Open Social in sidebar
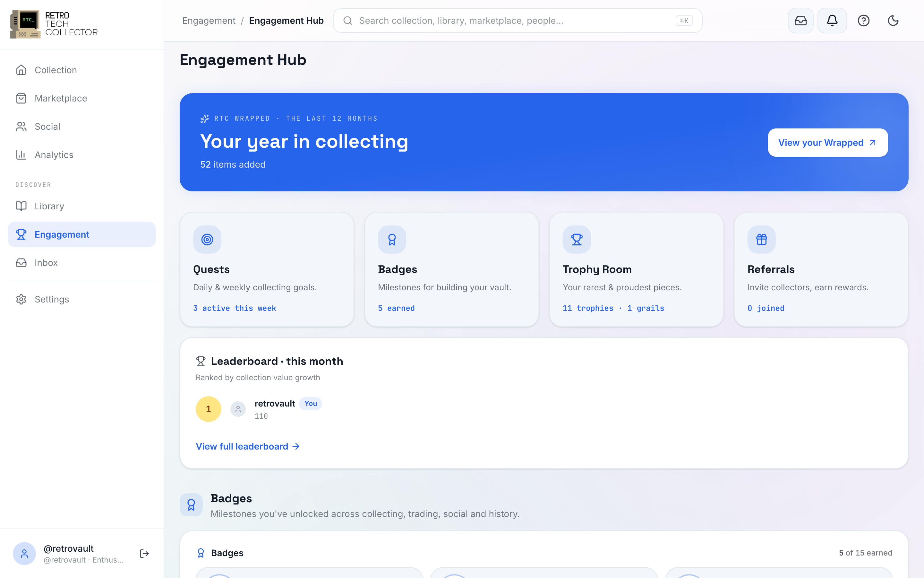The width and height of the screenshot is (924, 578). pyautogui.click(x=82, y=127)
